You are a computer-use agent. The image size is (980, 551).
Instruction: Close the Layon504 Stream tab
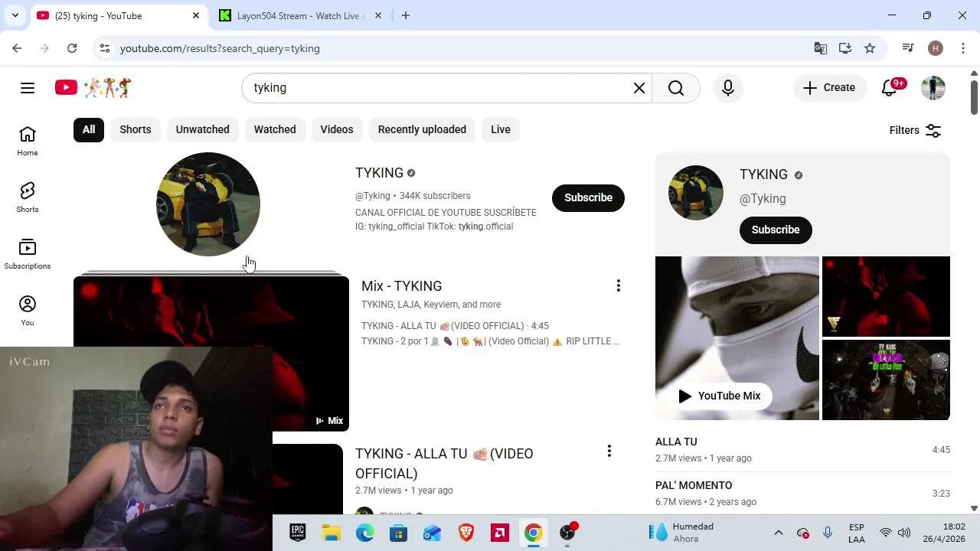click(x=377, y=15)
